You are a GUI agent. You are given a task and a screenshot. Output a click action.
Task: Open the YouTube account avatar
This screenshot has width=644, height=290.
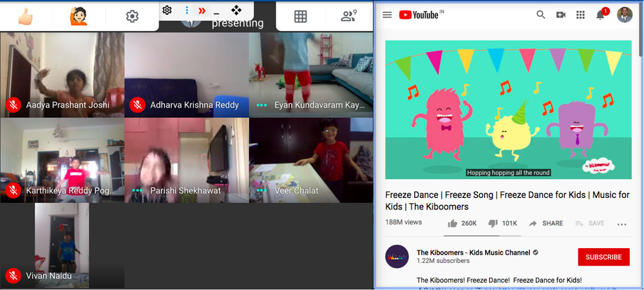pyautogui.click(x=625, y=15)
